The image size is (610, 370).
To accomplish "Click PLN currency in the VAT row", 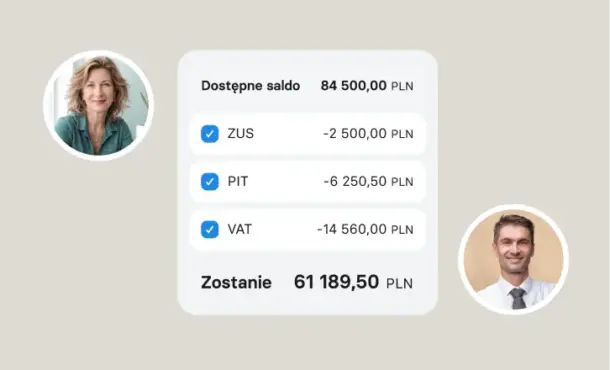I will (x=402, y=230).
